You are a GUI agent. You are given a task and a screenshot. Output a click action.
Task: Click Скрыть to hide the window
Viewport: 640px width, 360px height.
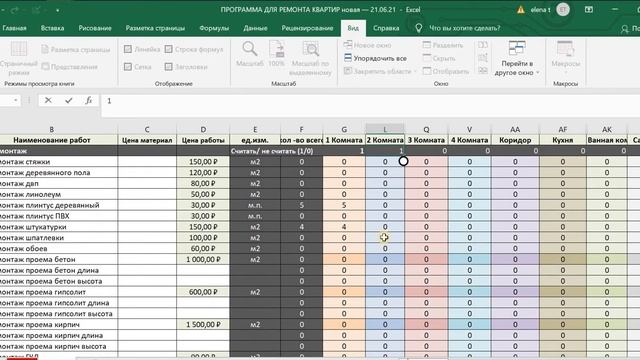point(439,58)
